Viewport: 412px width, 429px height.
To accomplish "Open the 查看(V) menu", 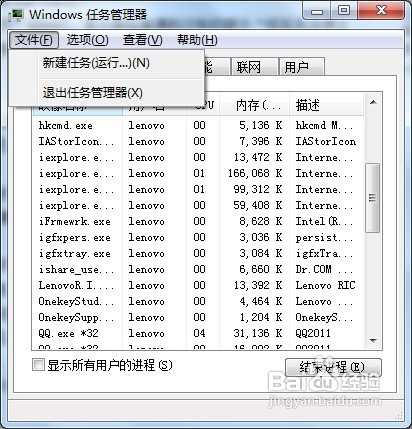I will pos(142,40).
